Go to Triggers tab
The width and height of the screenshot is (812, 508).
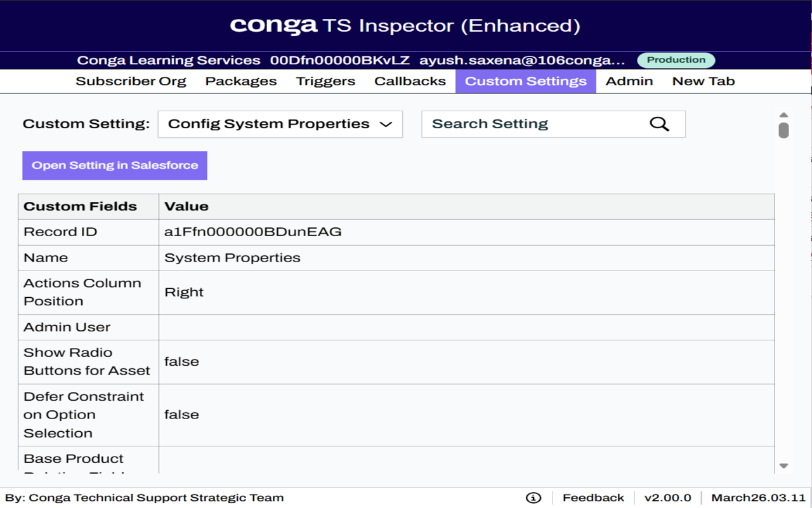point(325,81)
